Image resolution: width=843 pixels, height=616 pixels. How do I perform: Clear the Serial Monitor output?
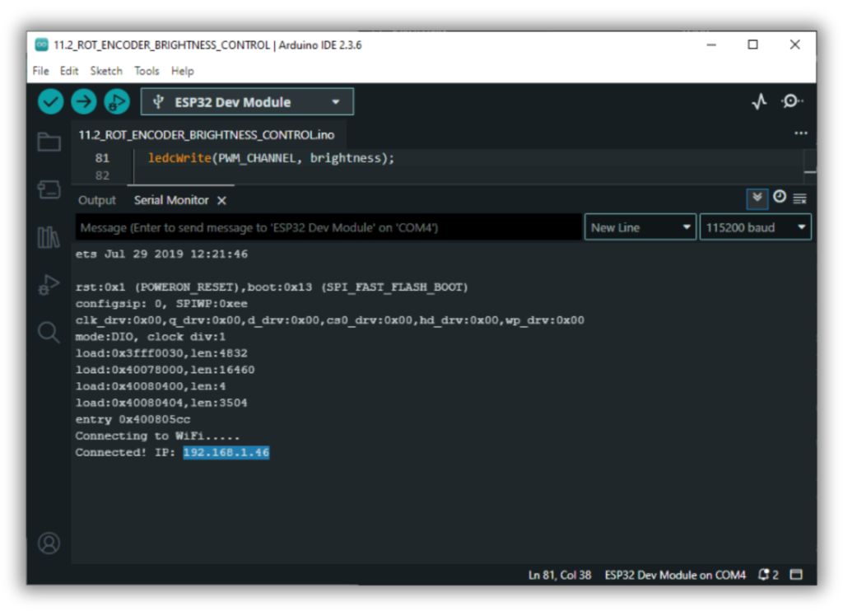[x=800, y=199]
